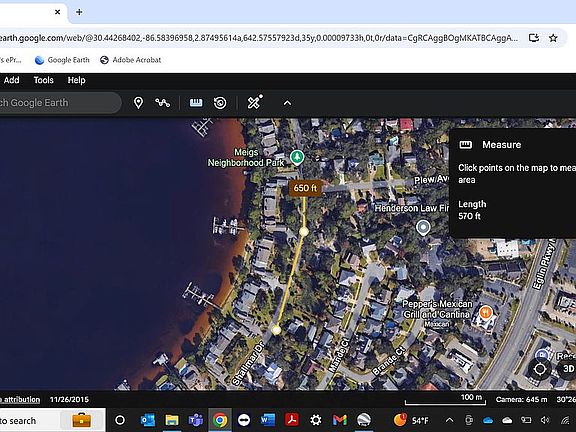Click the Chrome taskbar icon
This screenshot has height=432, width=576.
(220, 420)
